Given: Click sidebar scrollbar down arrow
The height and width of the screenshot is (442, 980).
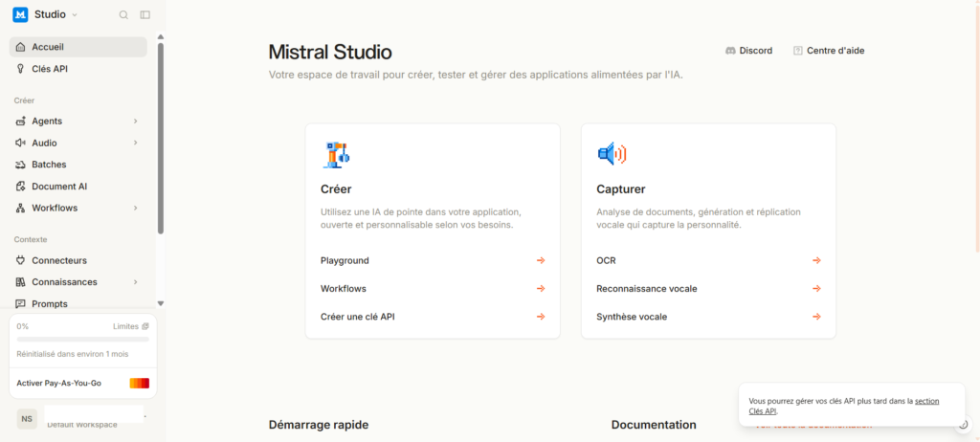Looking at the screenshot, I should (161, 303).
